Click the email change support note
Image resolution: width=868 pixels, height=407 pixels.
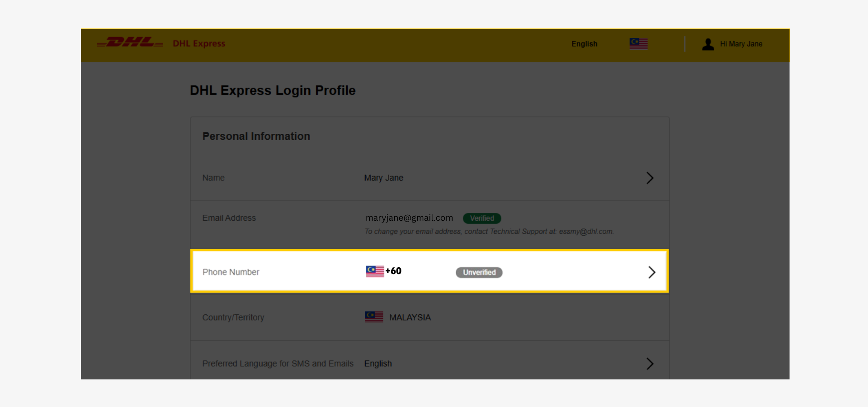[489, 232]
